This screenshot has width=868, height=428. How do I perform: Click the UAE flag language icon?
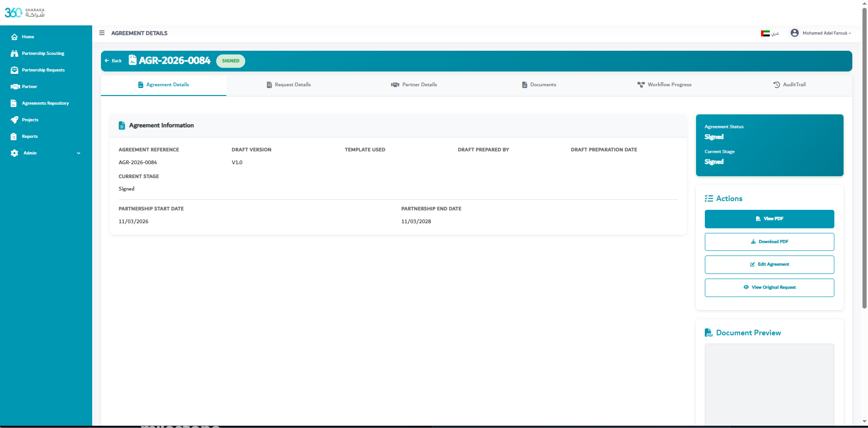pyautogui.click(x=765, y=33)
